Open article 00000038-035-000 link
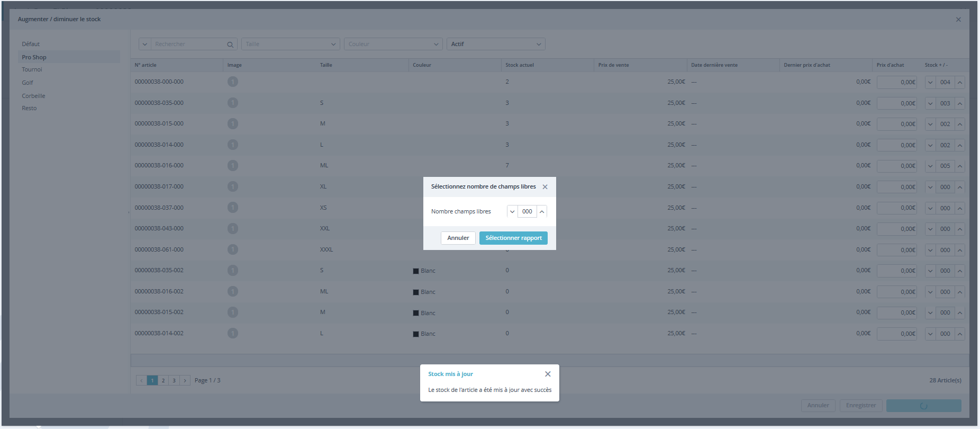 click(x=159, y=103)
